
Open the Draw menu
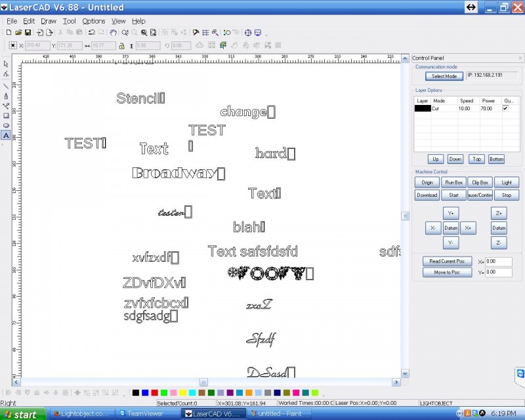(49, 21)
